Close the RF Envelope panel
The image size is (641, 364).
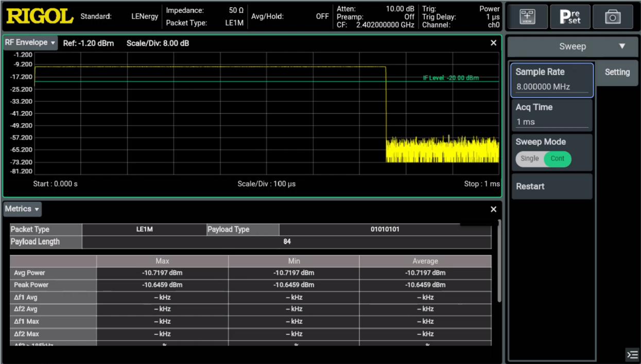[x=493, y=43]
